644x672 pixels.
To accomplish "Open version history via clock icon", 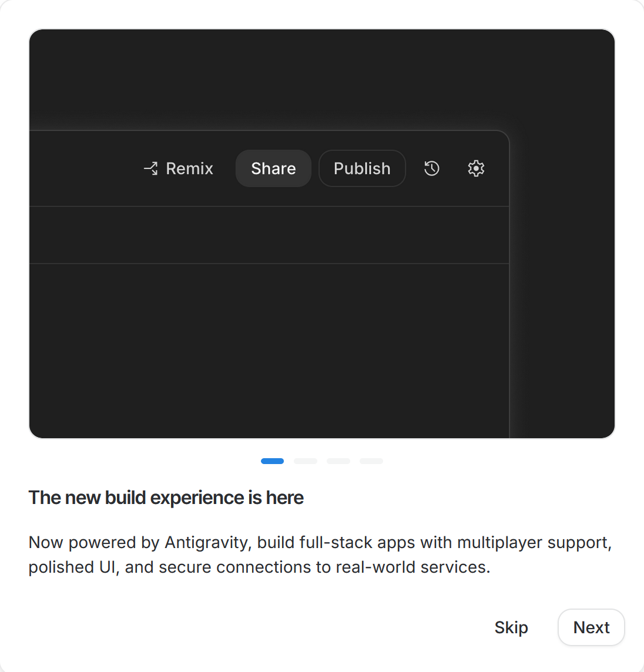I will pos(432,169).
